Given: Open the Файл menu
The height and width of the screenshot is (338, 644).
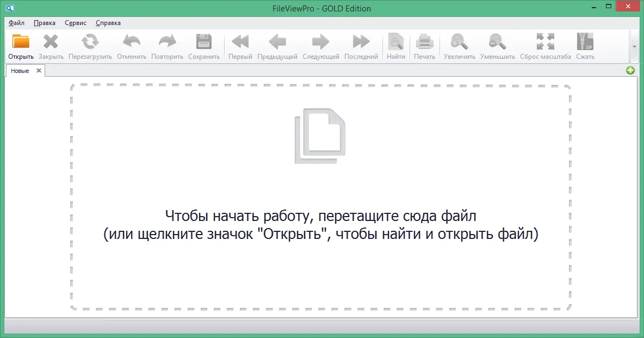Looking at the screenshot, I should (16, 23).
